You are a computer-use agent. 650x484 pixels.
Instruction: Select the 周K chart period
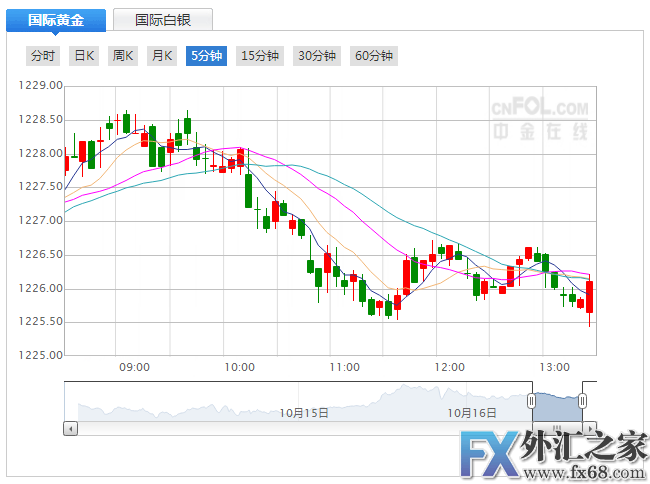point(123,56)
